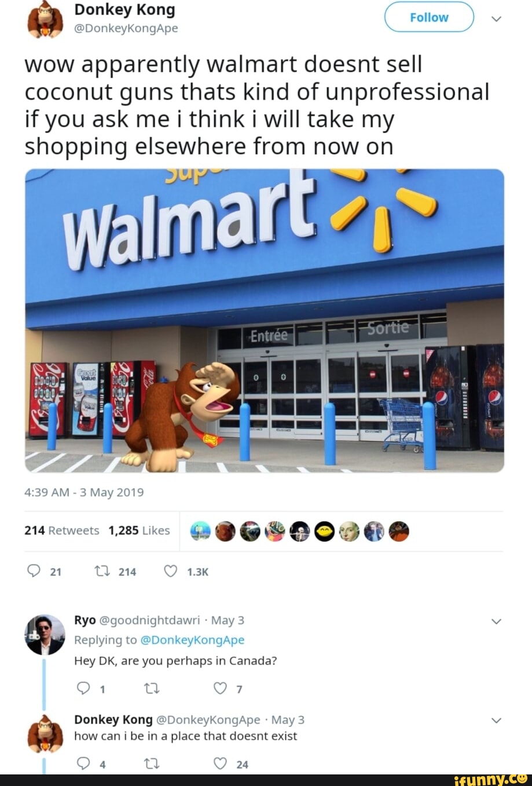Expand the chevron on Donkey Kong's reply
This screenshot has width=532, height=786.
496,721
